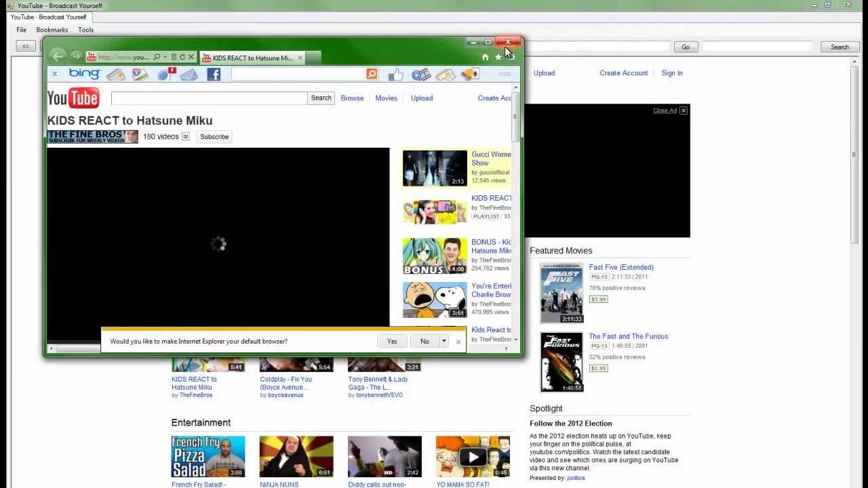The height and width of the screenshot is (488, 868).
Task: Click the Subscribe button
Action: coord(214,137)
